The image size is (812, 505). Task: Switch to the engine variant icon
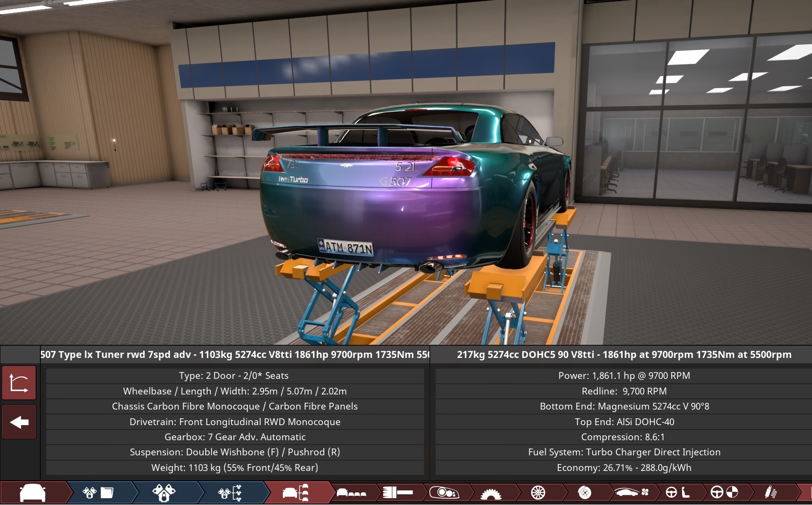tap(165, 492)
